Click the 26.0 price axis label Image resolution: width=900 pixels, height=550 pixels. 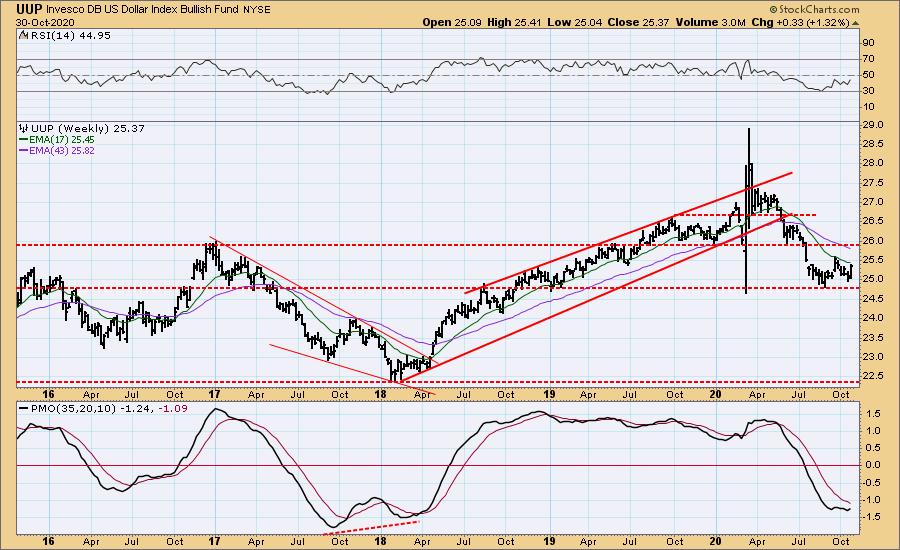(x=871, y=241)
